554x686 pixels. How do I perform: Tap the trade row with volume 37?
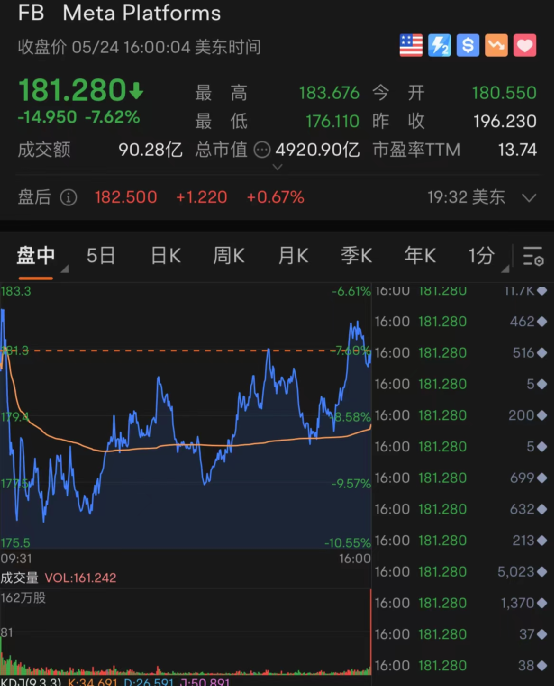point(462,634)
